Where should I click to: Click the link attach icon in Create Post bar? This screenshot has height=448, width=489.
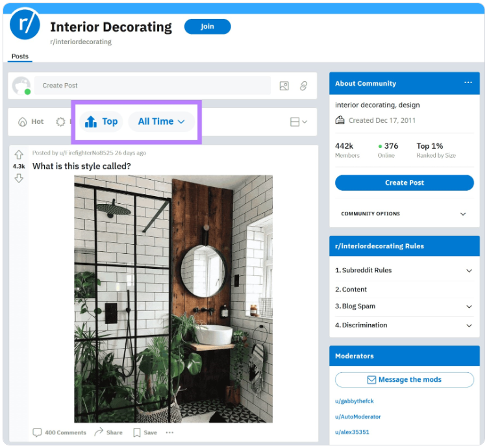[303, 86]
